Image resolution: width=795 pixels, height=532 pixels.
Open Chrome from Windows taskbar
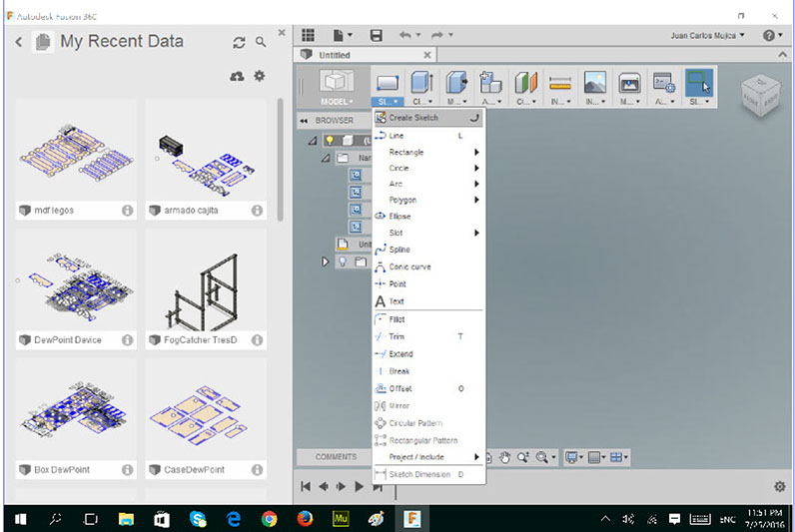[x=270, y=519]
